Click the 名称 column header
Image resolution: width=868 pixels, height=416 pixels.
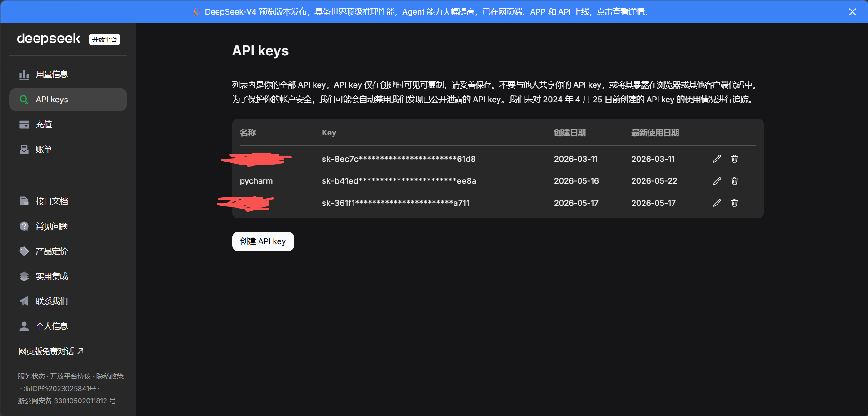click(x=248, y=133)
